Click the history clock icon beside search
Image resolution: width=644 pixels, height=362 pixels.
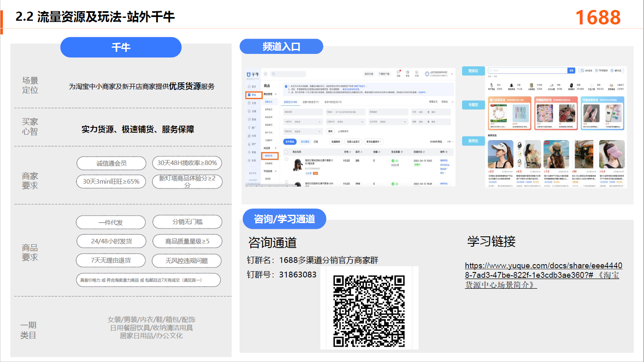click(266, 74)
